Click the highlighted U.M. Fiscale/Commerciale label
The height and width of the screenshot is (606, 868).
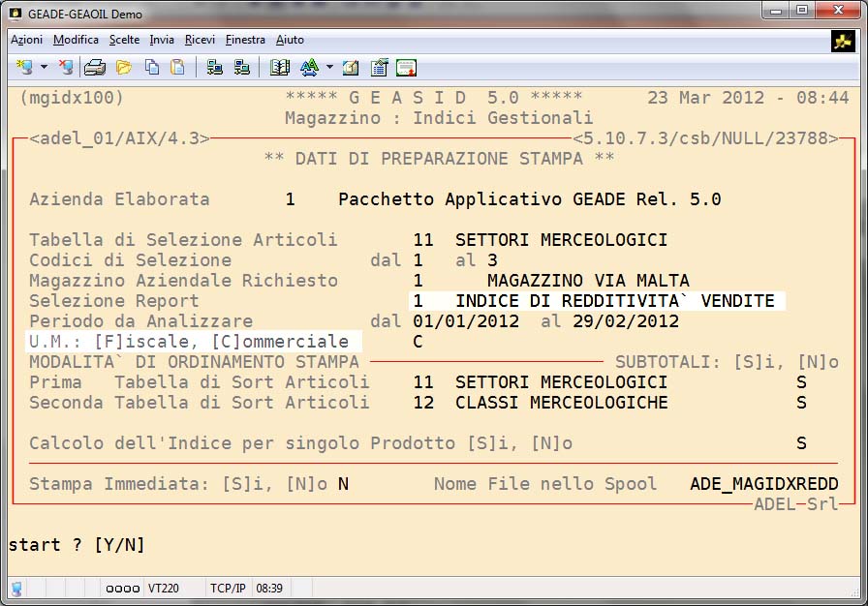click(x=194, y=342)
